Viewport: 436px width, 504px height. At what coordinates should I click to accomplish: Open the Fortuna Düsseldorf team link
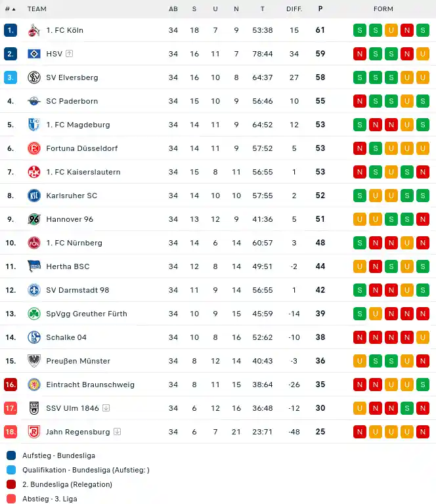tap(82, 148)
